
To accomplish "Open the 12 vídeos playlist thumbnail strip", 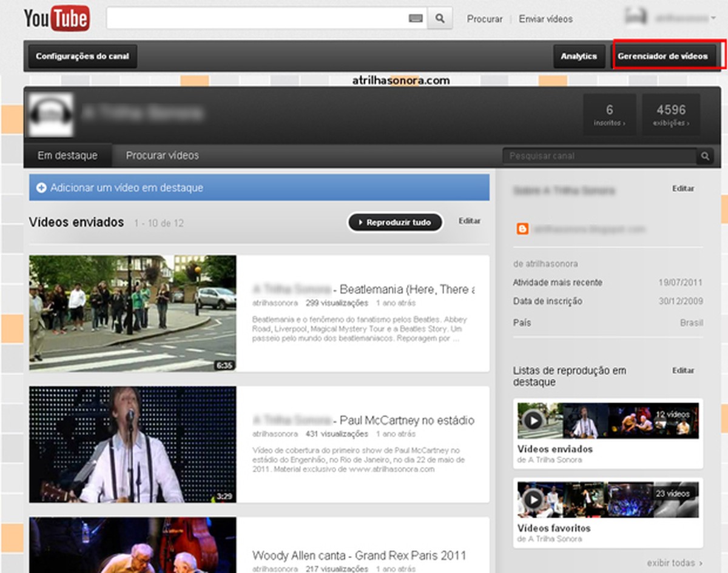I will point(608,420).
